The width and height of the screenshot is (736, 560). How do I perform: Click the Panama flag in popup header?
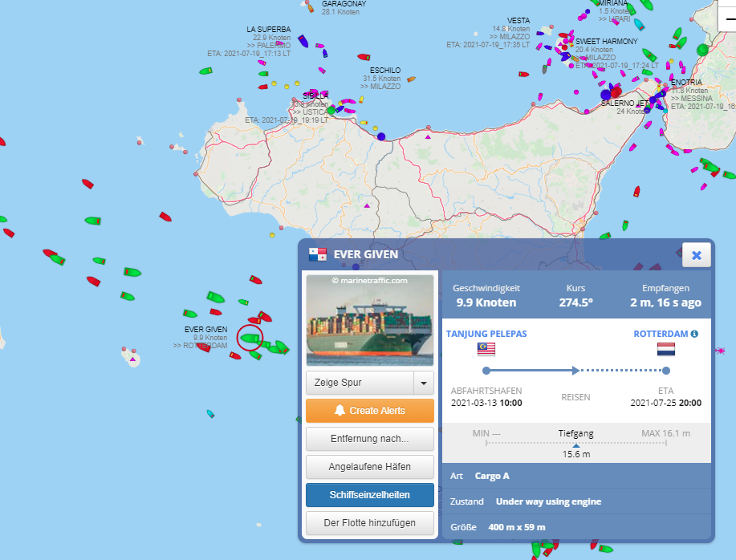[318, 255]
